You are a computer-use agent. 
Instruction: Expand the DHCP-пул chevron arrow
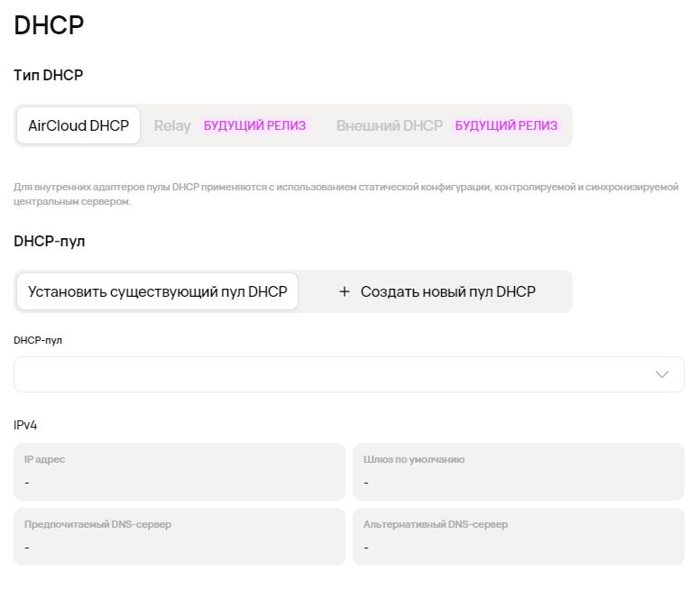tap(662, 374)
